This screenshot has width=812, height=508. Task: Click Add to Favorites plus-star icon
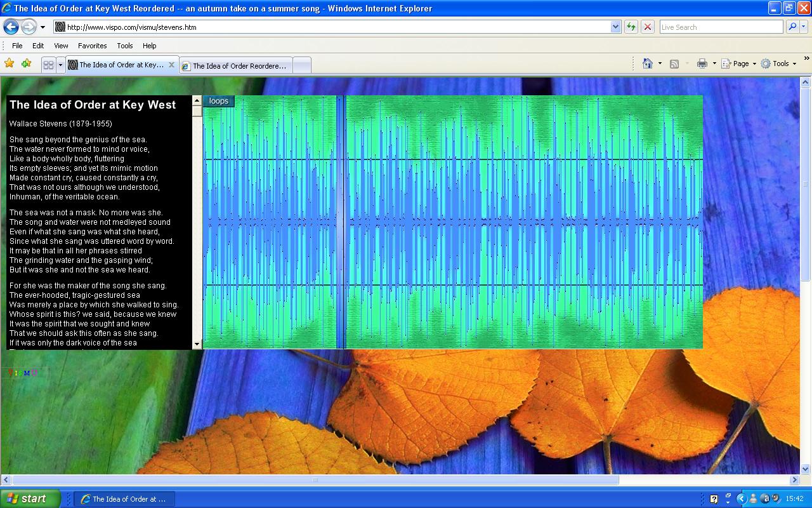pyautogui.click(x=26, y=63)
